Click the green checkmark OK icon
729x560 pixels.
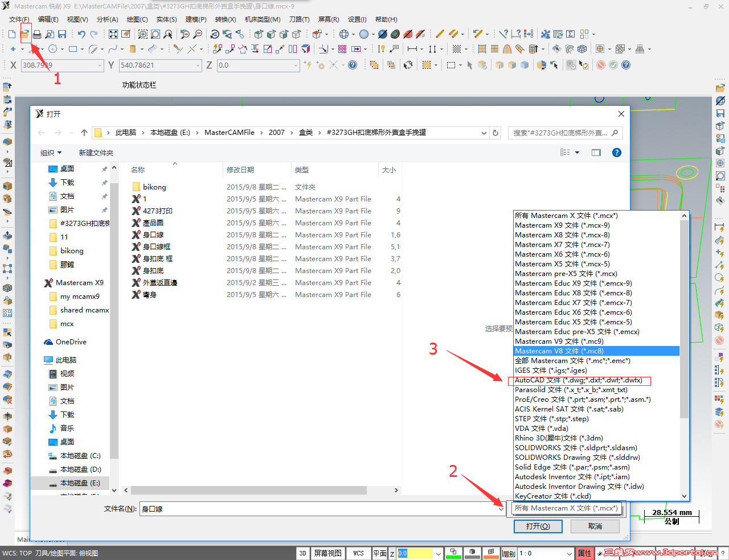coord(613,65)
